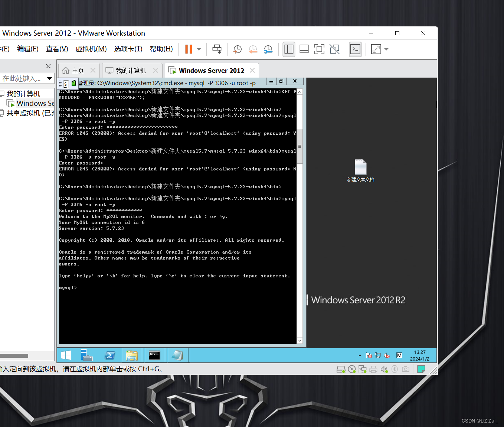504x427 pixels.
Task: Minimize the cmd.exe window in the guest
Action: [271, 81]
